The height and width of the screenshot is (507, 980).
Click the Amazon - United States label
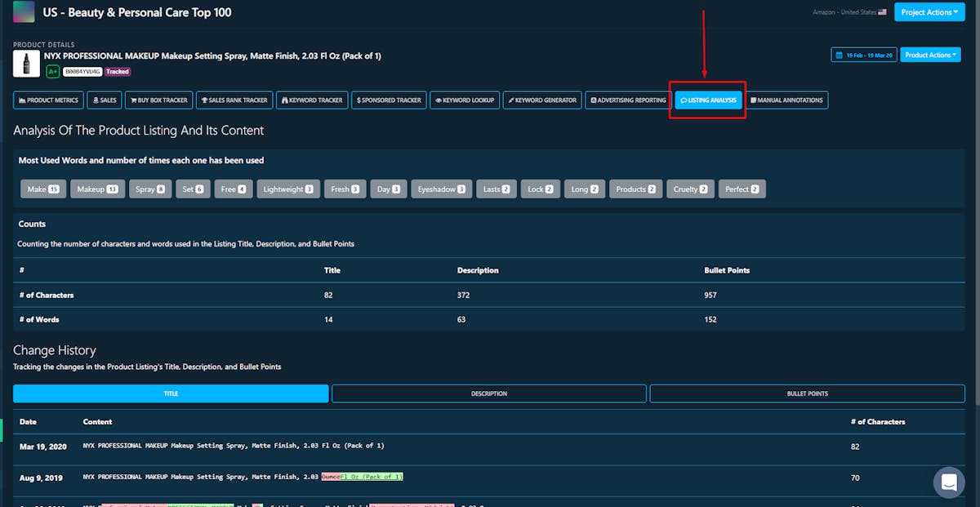tap(844, 12)
